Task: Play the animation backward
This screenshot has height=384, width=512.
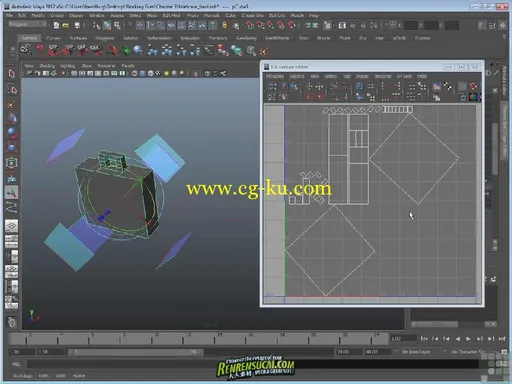Action: [x=457, y=339]
